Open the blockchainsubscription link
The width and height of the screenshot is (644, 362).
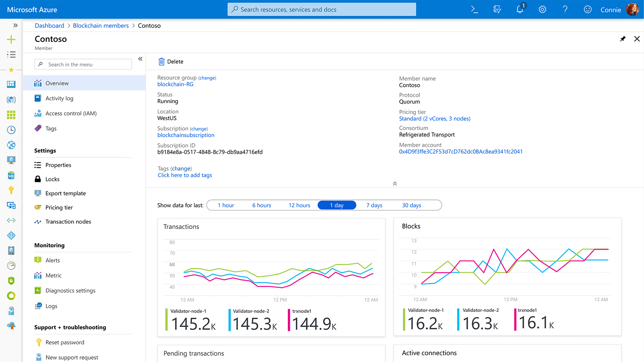186,135
